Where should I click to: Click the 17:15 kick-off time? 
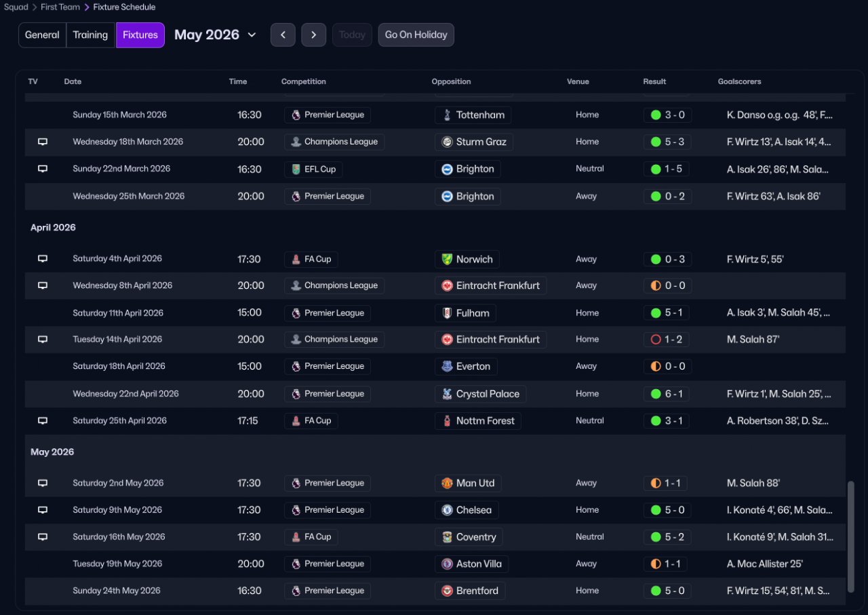248,420
